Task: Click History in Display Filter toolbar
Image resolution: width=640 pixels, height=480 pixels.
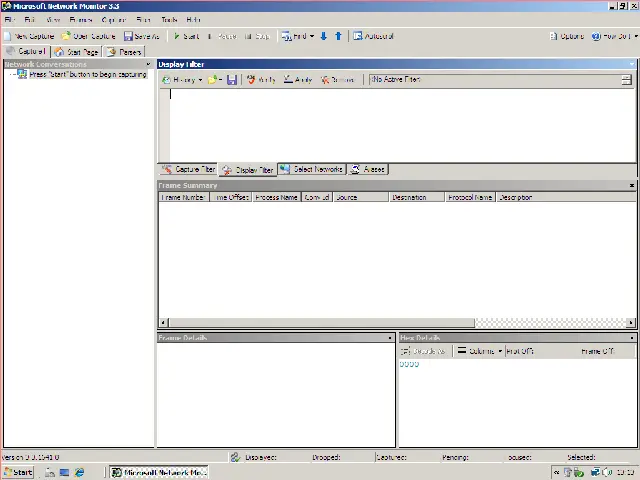Action: pyautogui.click(x=179, y=80)
